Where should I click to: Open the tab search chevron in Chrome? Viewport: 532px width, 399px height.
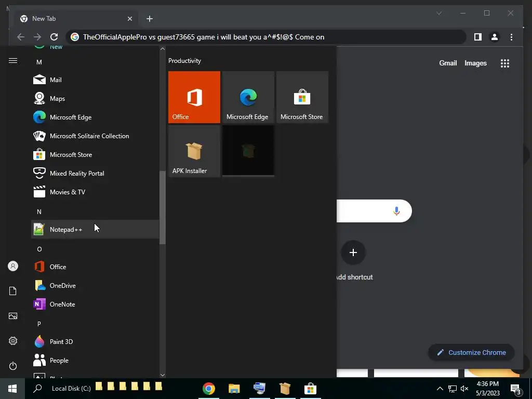click(x=438, y=13)
